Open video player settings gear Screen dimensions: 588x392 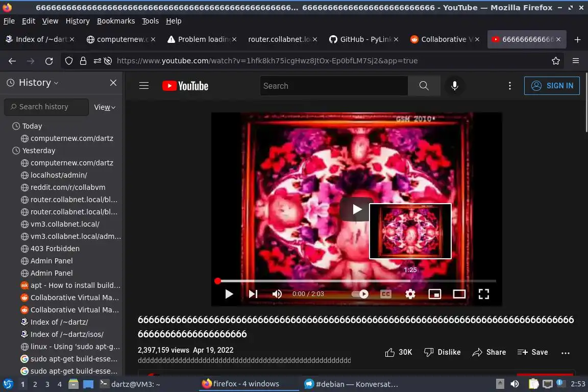tap(410, 294)
